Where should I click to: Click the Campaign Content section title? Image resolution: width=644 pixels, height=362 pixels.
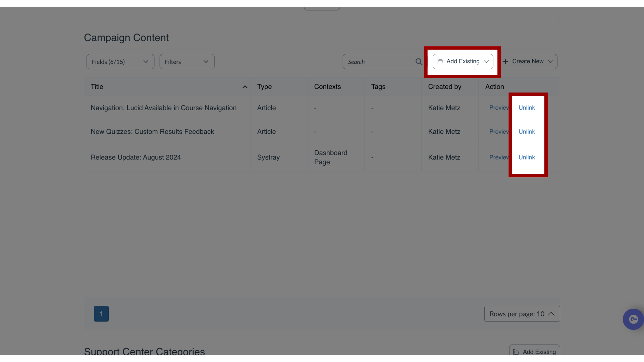click(126, 38)
